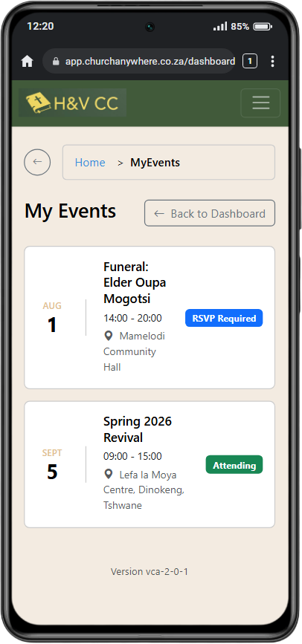
Task: Click the Version vca-2-0-1 footer text
Action: tap(150, 571)
